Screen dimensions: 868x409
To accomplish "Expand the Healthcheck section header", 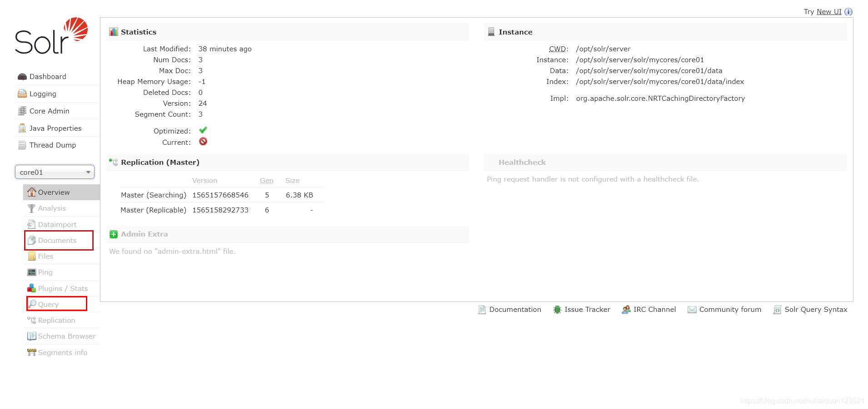I will pyautogui.click(x=665, y=162).
